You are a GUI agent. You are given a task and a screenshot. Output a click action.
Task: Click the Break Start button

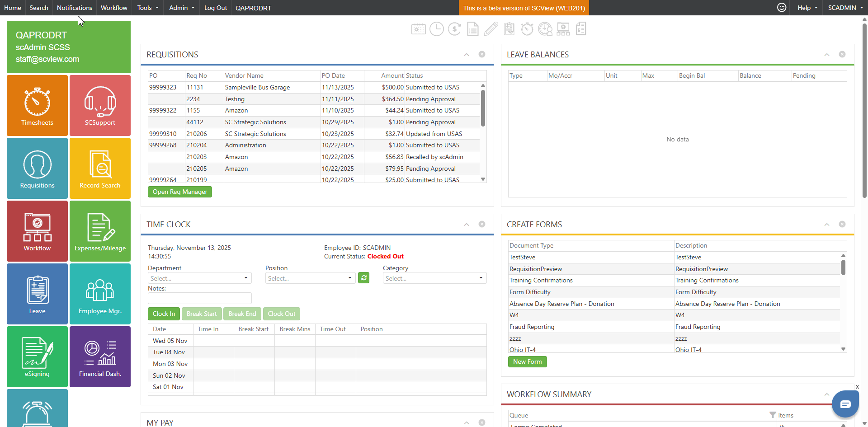202,314
